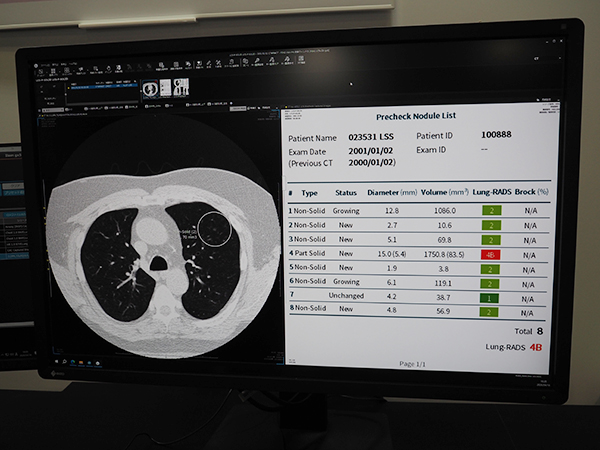Click the green Lung-RADS 2 badge for nodule 1
This screenshot has width=600, height=450.
(x=492, y=211)
